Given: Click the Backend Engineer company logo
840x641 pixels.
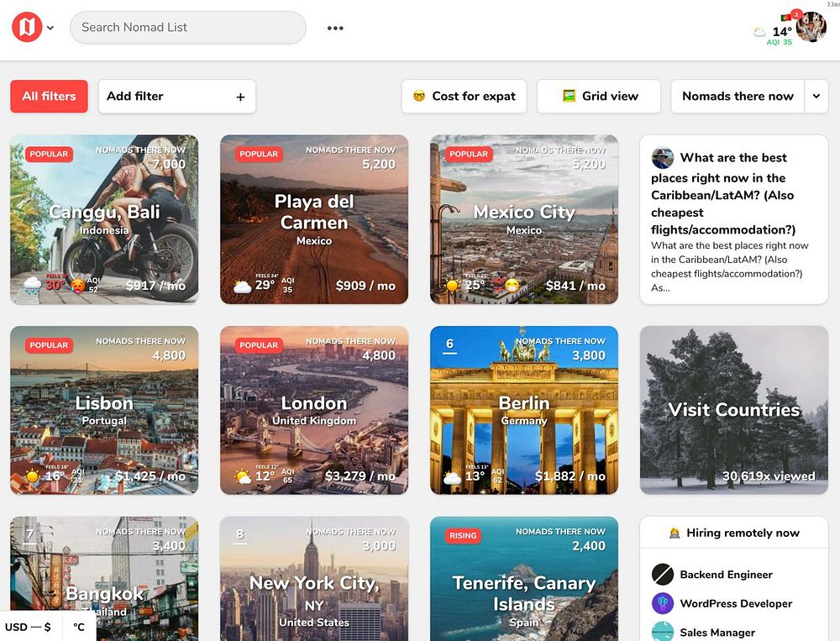Looking at the screenshot, I should coord(663,574).
